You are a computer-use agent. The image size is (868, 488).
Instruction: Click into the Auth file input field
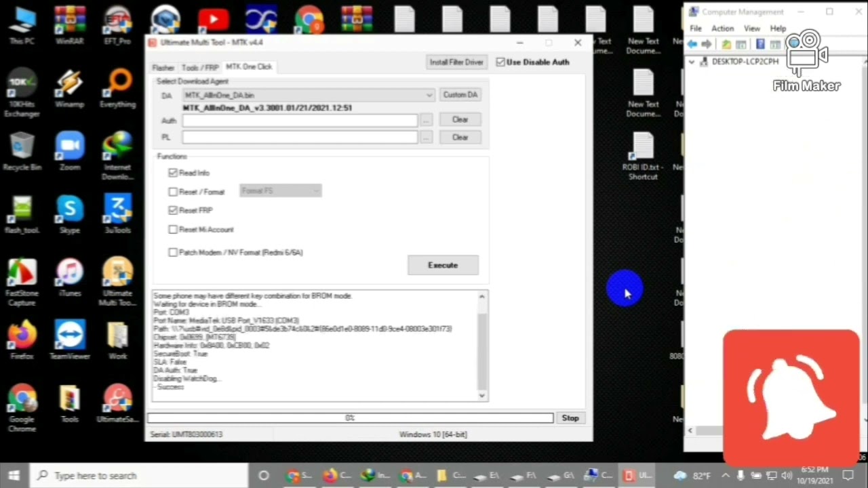tap(299, 120)
